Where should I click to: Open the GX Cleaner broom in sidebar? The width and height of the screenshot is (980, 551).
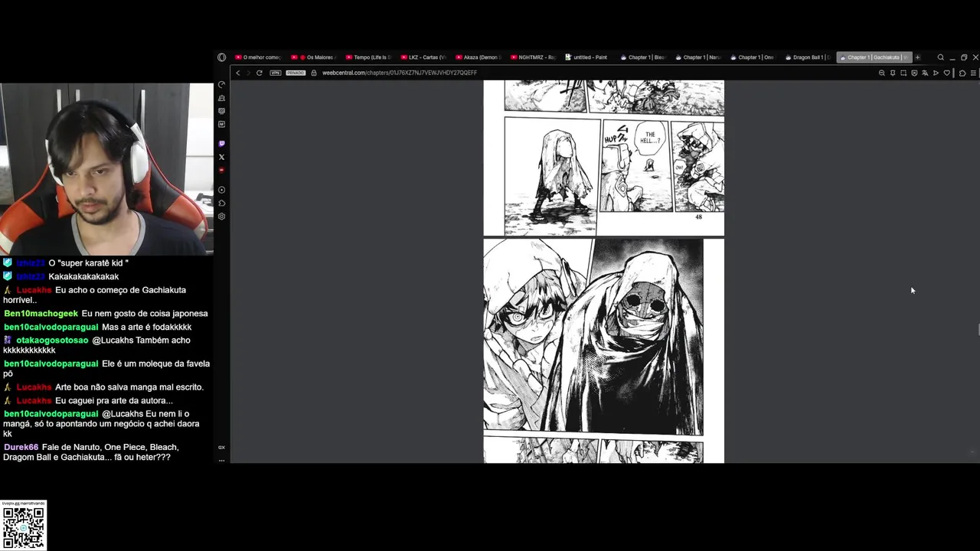[x=221, y=98]
